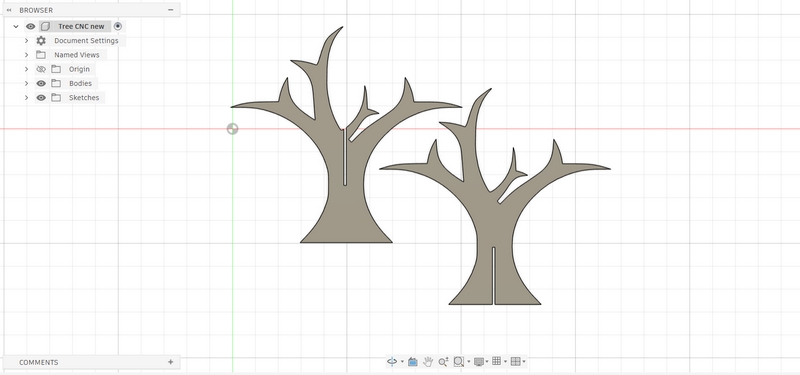Expand the Bodies folder
The width and height of the screenshot is (800, 375).
click(x=27, y=84)
